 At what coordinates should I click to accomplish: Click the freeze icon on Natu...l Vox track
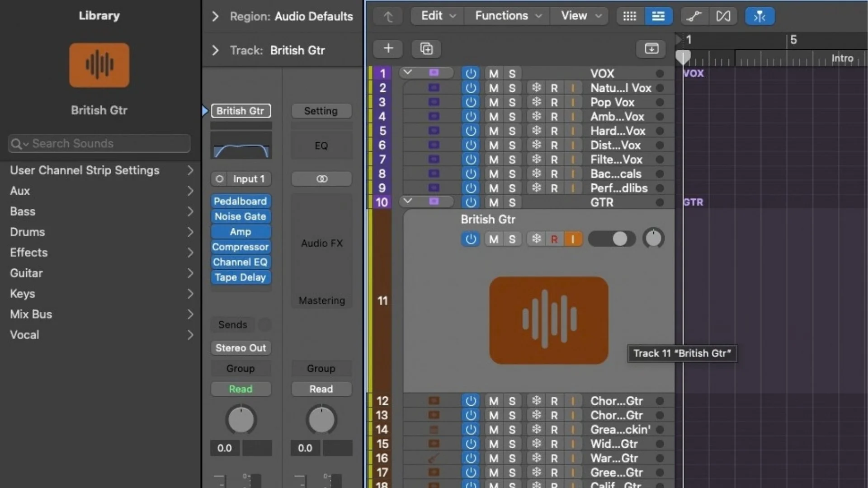(536, 88)
